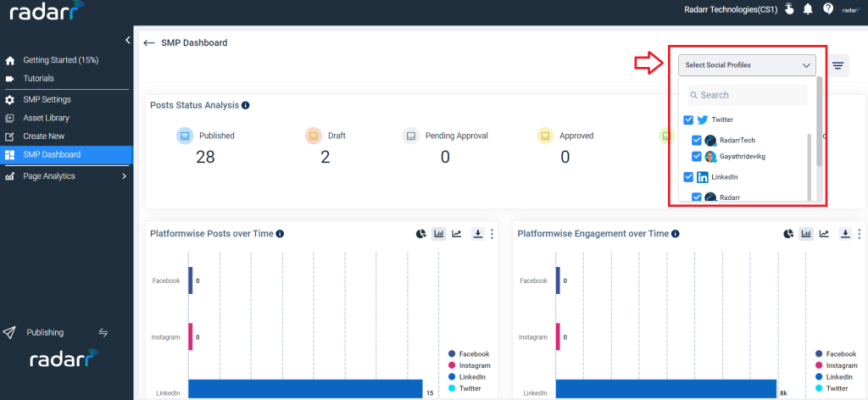The height and width of the screenshot is (400, 868).
Task: Show info for Posts Status Analysis
Action: pyautogui.click(x=245, y=105)
